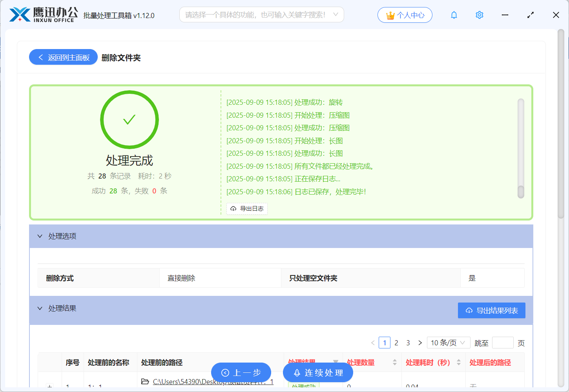The image size is (569, 392).
Task: Go to results page 3
Action: (408, 343)
